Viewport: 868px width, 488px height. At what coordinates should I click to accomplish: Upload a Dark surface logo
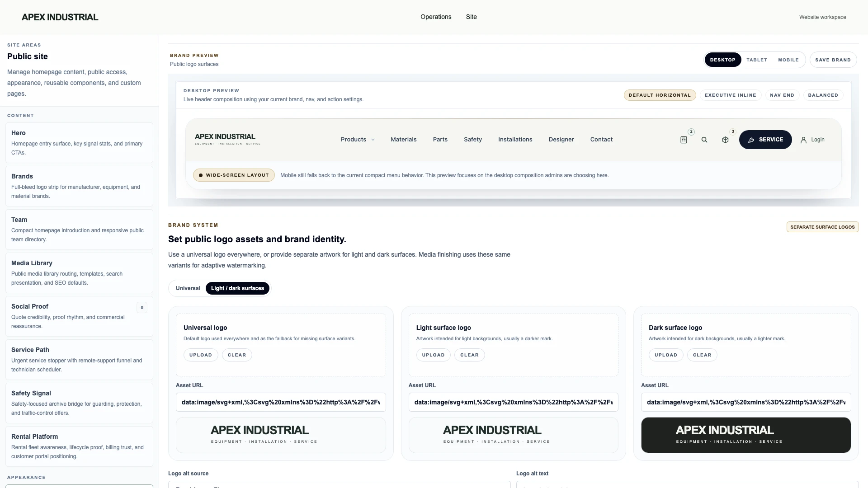(x=666, y=355)
